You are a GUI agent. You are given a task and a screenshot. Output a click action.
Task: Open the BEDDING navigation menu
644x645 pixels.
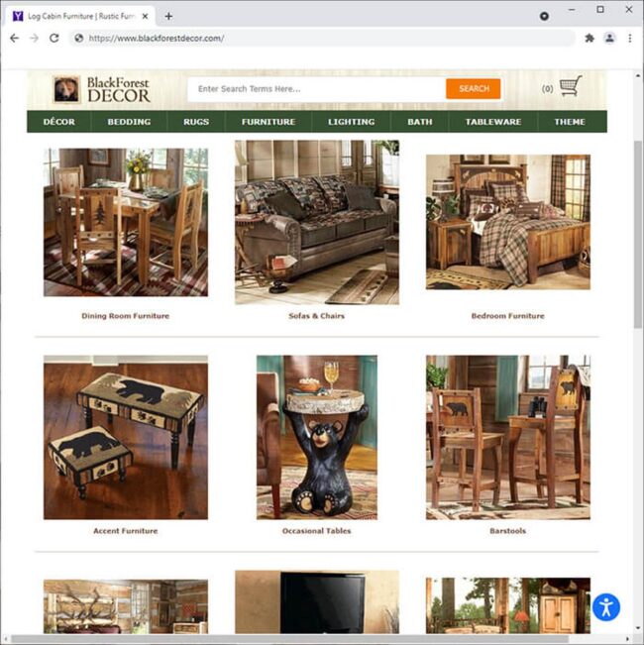click(x=129, y=122)
